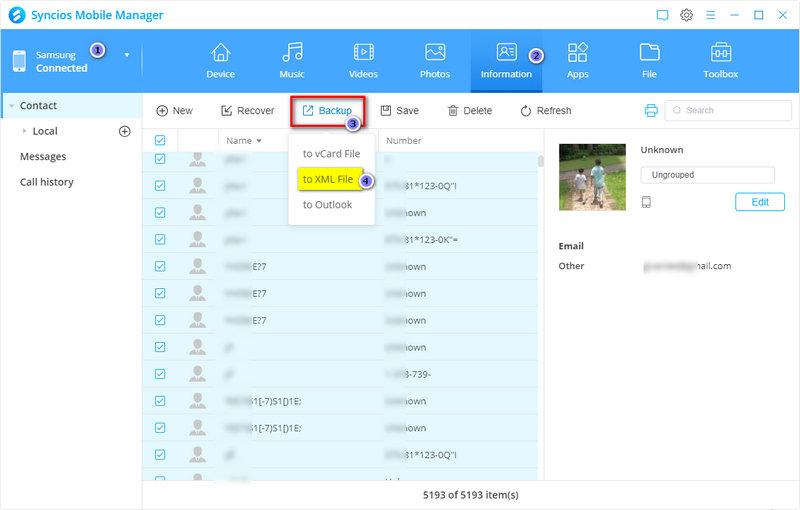The image size is (800, 510).
Task: Click the contact photo thumbnail
Action: click(592, 177)
